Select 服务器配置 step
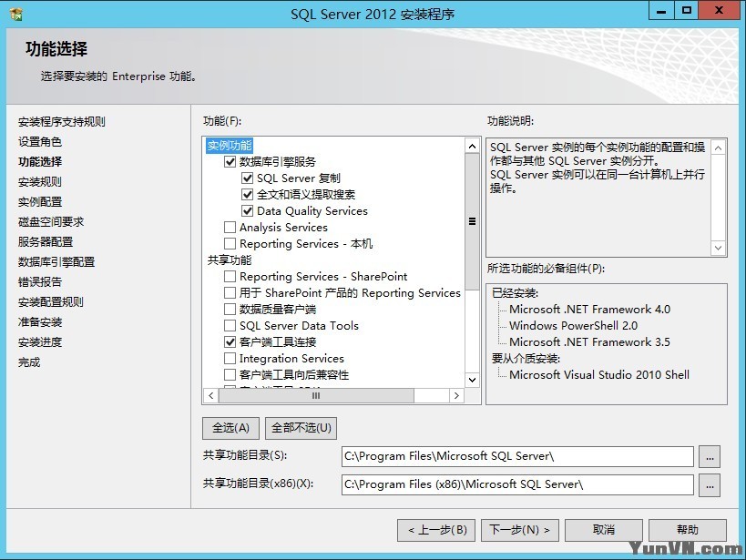Viewport: 746px width, 560px height. coord(46,241)
